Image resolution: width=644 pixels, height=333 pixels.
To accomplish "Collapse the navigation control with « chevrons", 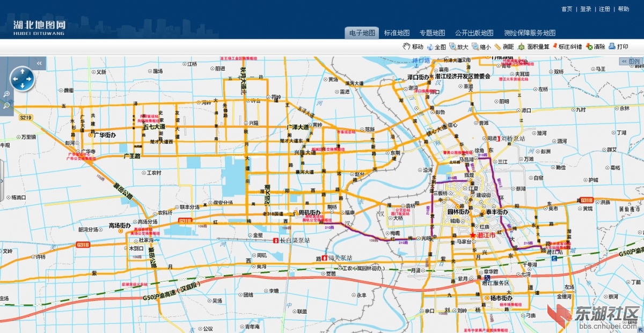I will tap(39, 63).
